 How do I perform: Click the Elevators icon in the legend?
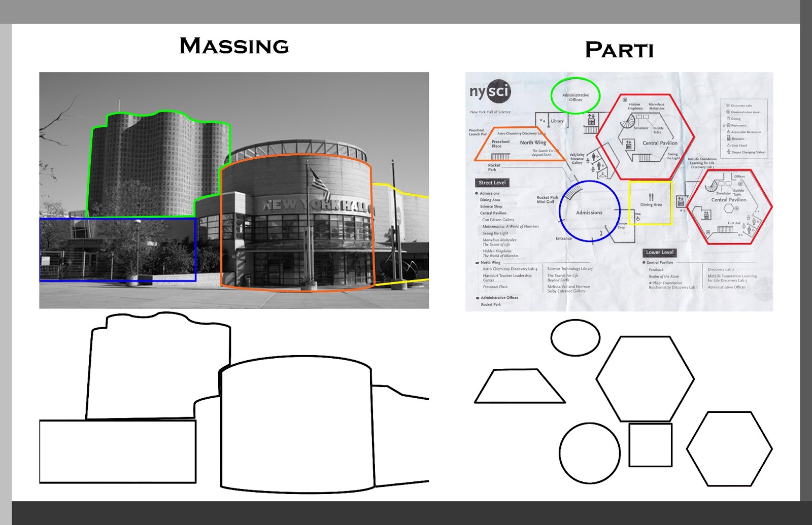tap(729, 138)
